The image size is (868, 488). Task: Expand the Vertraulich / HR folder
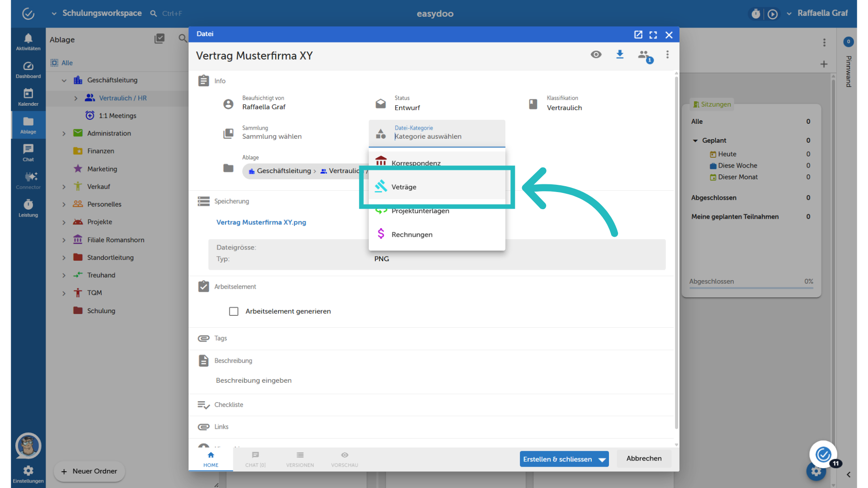[75, 98]
